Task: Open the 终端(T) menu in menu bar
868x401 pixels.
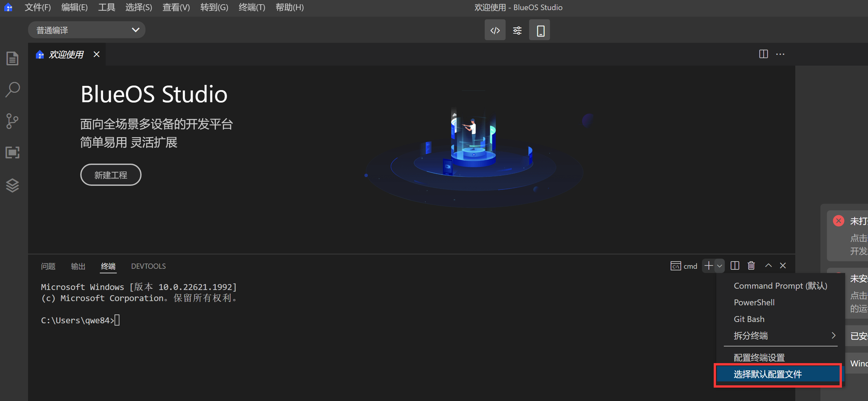Action: click(x=251, y=8)
